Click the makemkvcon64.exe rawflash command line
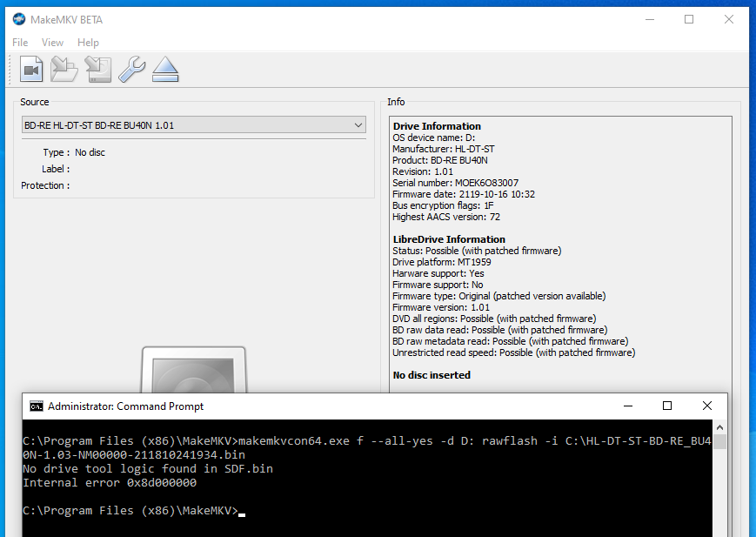 367,447
